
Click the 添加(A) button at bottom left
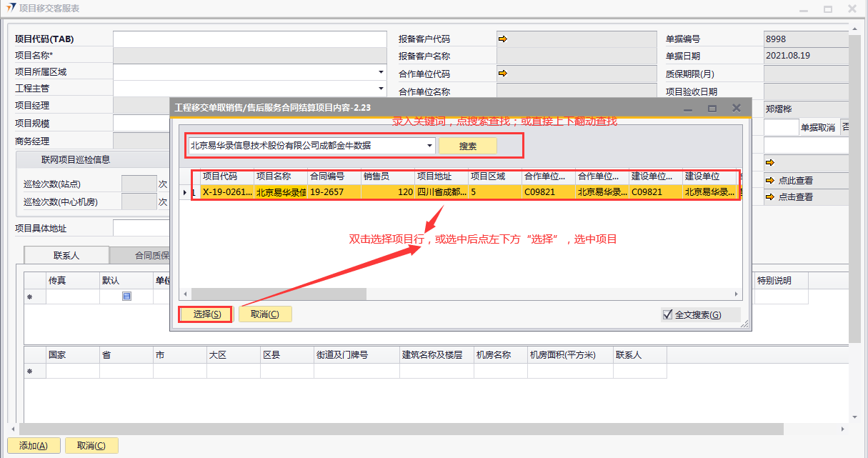(34, 446)
